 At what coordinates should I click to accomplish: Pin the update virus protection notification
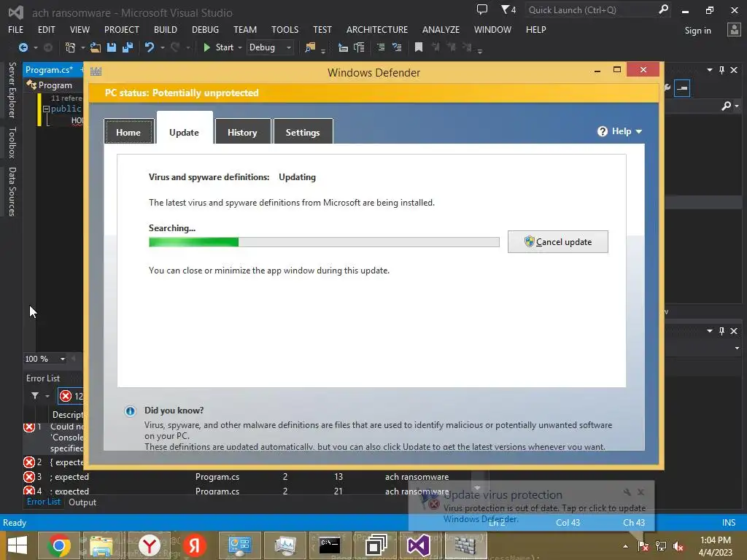[x=627, y=492]
